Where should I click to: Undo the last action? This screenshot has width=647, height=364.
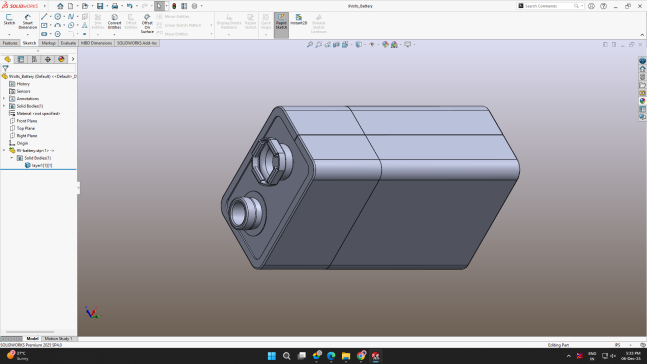(130, 6)
